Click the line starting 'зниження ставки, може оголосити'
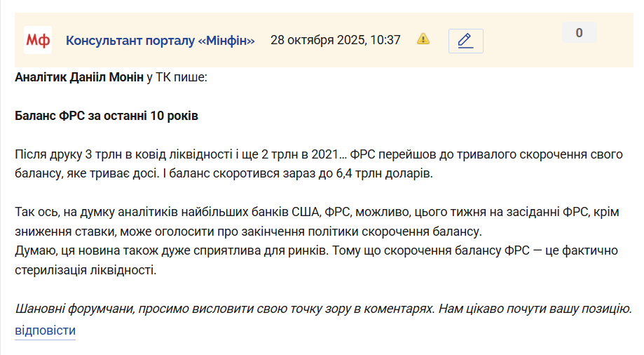This screenshot has height=355, width=644. tap(245, 230)
